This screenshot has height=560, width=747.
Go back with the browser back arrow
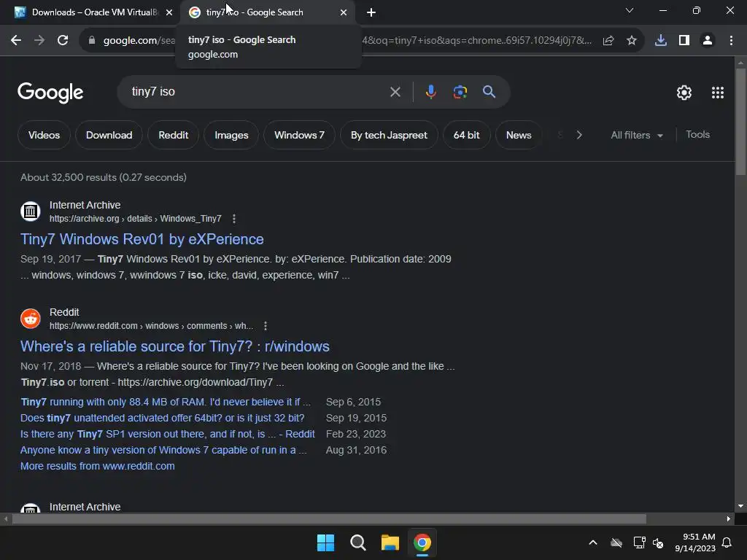pyautogui.click(x=16, y=41)
